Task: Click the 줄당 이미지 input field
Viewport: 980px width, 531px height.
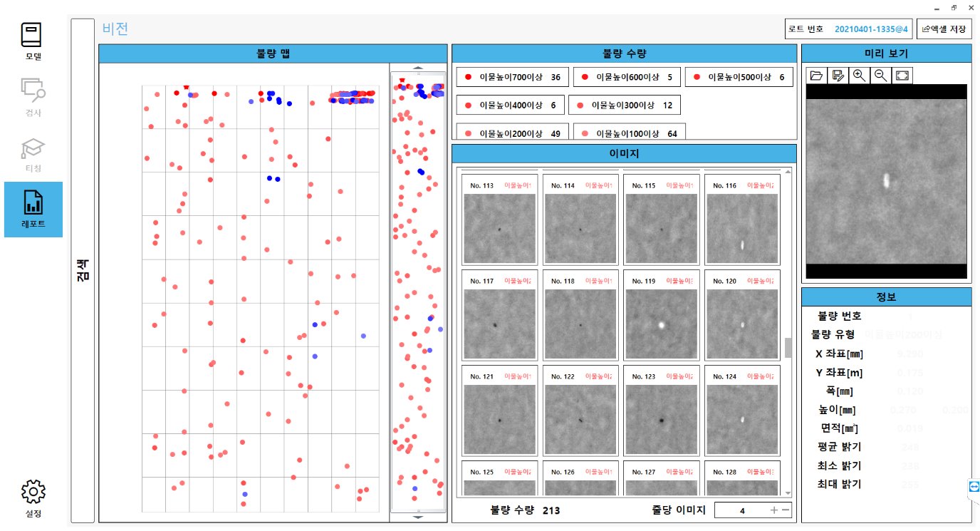Action: coord(741,510)
